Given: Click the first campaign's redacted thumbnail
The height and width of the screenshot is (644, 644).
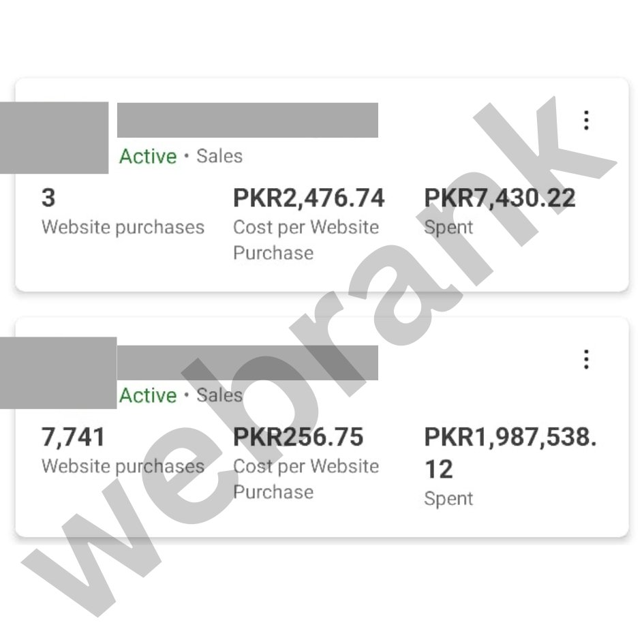Looking at the screenshot, I should point(54,137).
